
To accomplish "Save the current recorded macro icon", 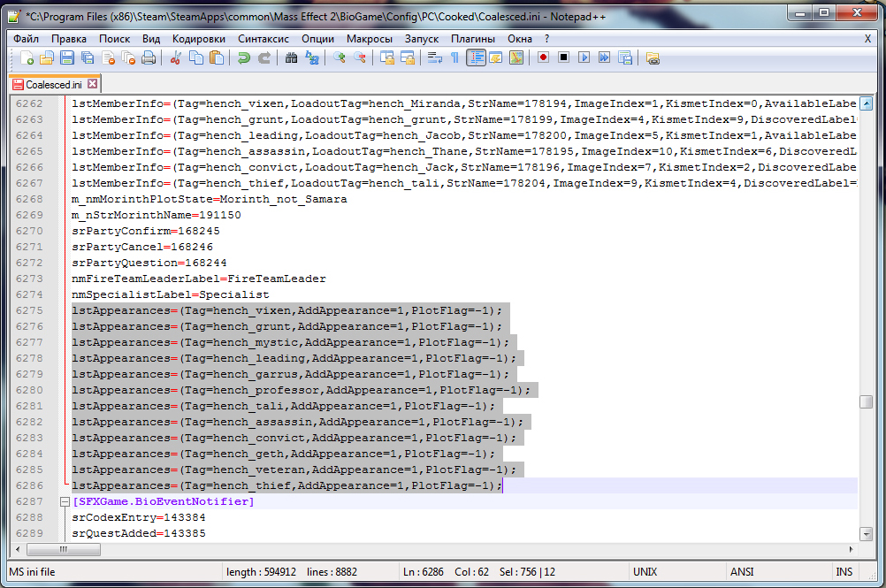I will tap(625, 57).
